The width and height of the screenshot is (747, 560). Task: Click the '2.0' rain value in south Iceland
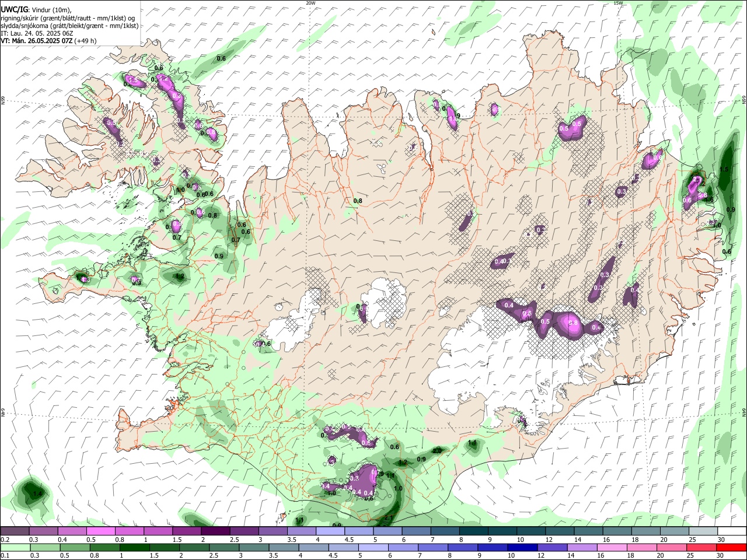pyautogui.click(x=437, y=451)
